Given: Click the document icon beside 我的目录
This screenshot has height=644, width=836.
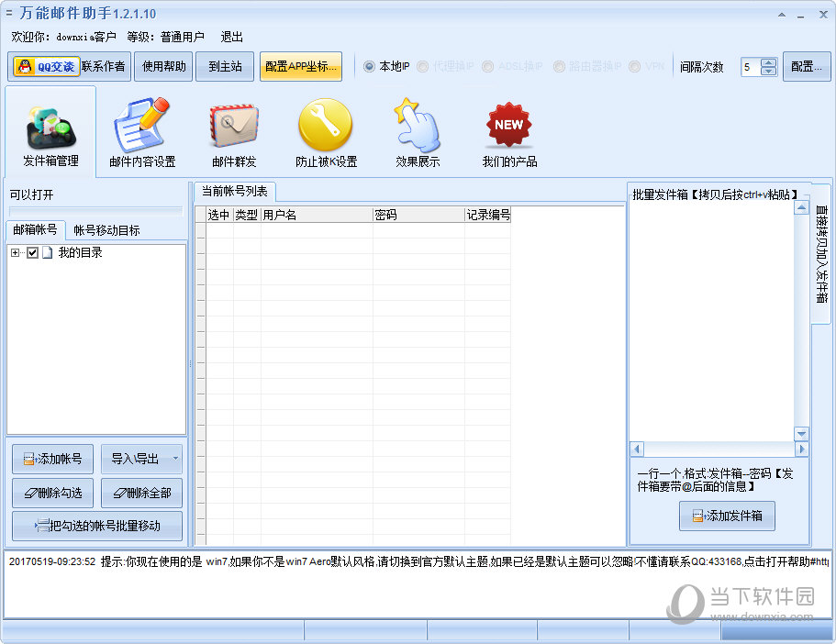Looking at the screenshot, I should (x=48, y=252).
